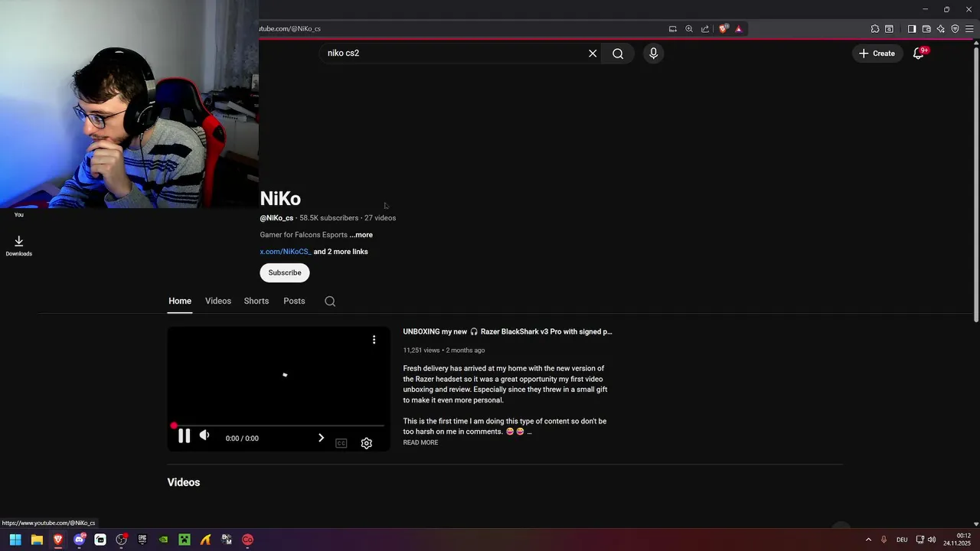980x551 pixels.
Task: Open File Explorer from the taskbar
Action: (37, 540)
